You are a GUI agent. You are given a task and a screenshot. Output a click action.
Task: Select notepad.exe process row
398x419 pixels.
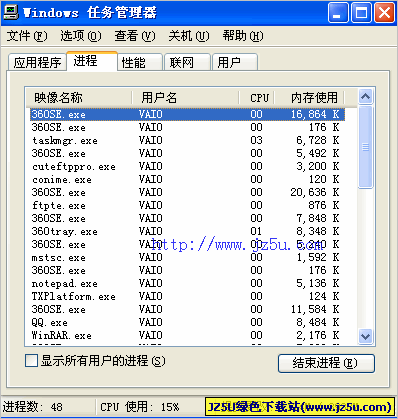point(187,283)
